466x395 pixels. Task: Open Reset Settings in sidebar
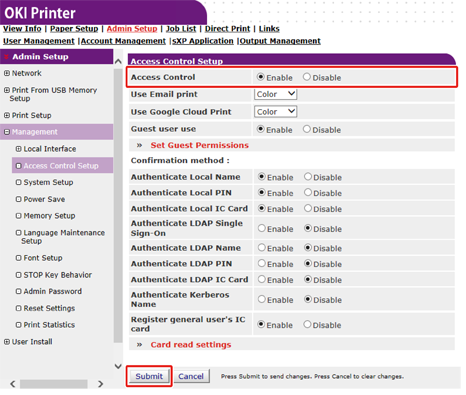[49, 308]
